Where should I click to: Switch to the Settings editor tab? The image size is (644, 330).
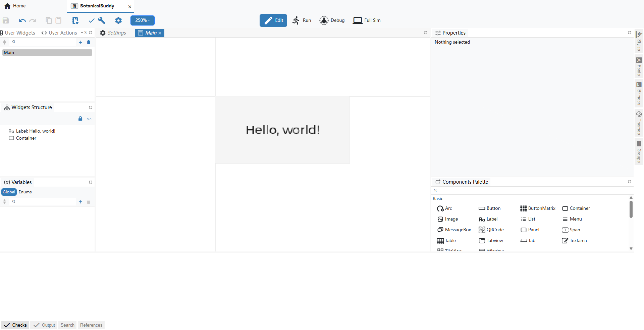click(113, 33)
